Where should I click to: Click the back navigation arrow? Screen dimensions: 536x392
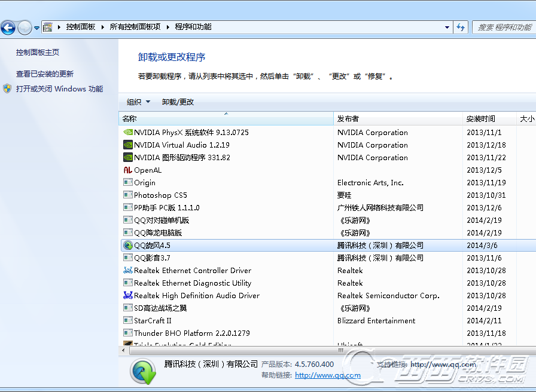[x=8, y=27]
